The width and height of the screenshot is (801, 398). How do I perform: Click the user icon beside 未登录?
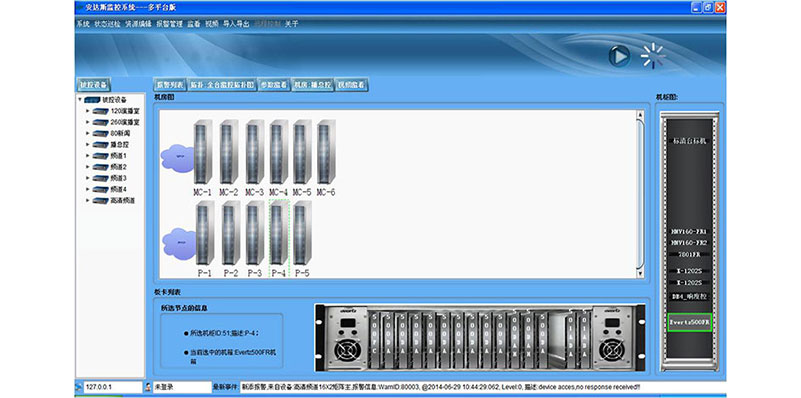click(x=148, y=387)
